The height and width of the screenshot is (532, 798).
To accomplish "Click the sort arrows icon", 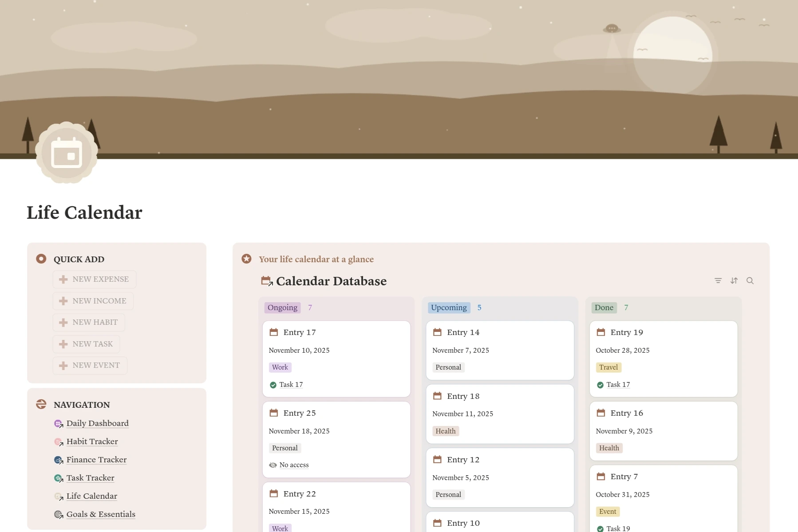I will point(734,280).
